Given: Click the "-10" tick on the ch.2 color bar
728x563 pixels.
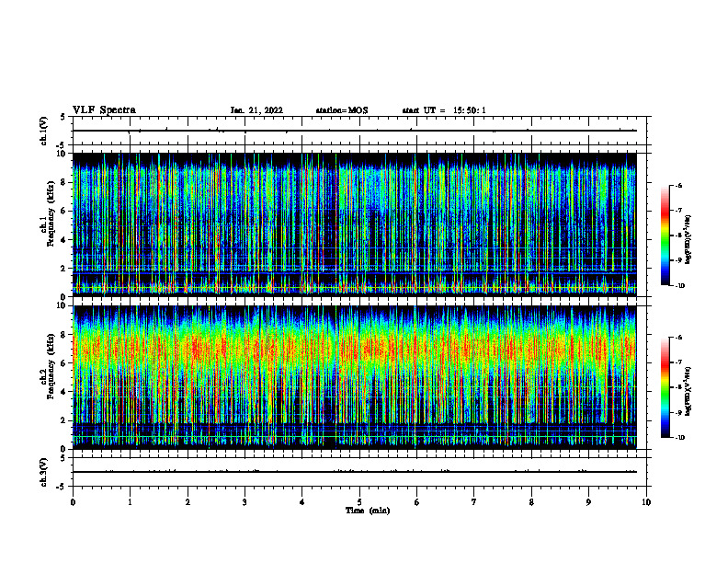Looking at the screenshot, I should tap(679, 438).
